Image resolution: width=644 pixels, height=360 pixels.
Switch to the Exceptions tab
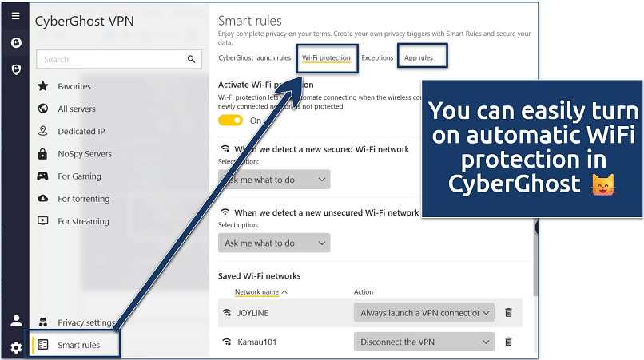coord(377,58)
